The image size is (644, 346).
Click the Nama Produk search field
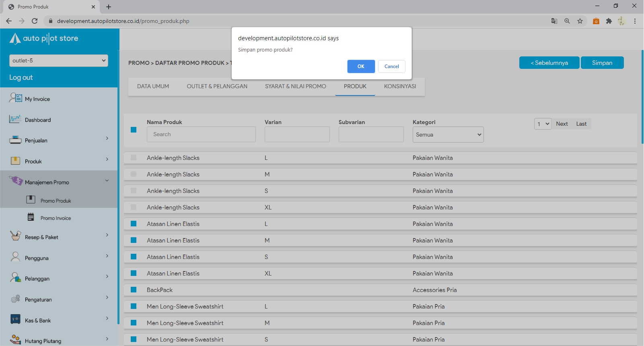(201, 135)
